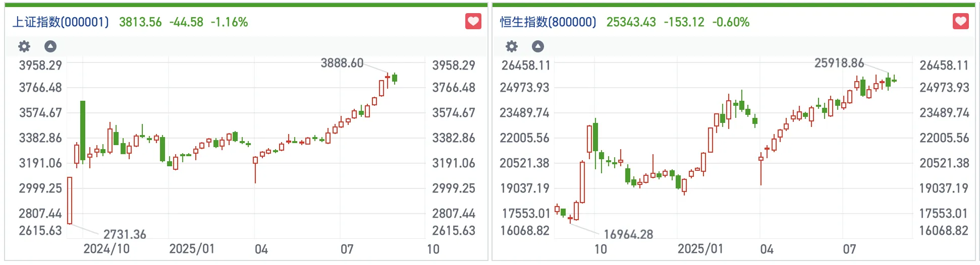Collapse the 上证指数 chart with the arrow icon
The image size is (980, 265).
pyautogui.click(x=50, y=47)
